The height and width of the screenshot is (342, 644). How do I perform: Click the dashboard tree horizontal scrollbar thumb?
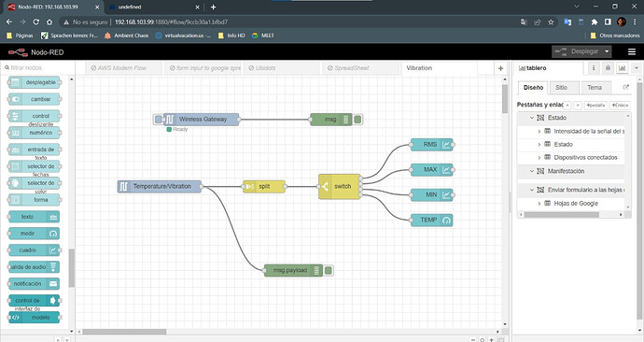pyautogui.click(x=562, y=215)
